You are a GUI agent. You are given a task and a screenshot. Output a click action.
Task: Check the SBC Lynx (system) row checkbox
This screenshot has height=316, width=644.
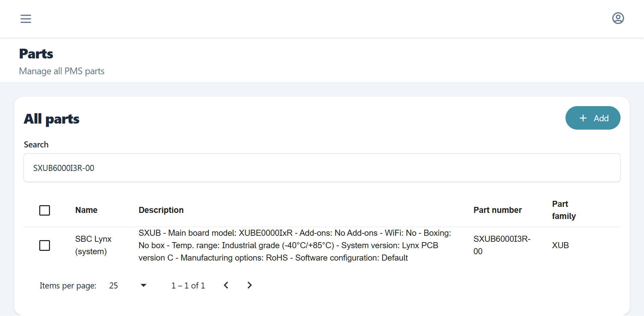tap(45, 245)
